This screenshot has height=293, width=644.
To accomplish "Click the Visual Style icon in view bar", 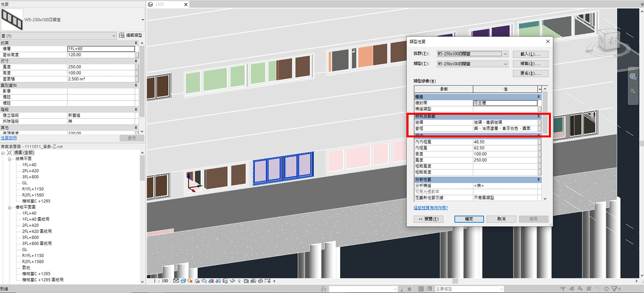I will [183, 281].
